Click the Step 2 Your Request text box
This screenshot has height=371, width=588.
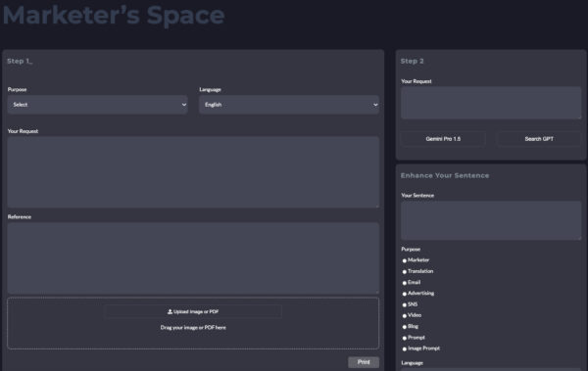tap(491, 103)
